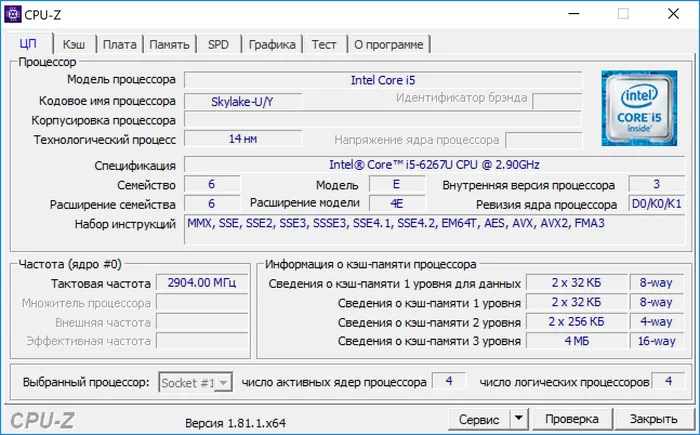The height and width of the screenshot is (435, 700).
Task: Open the Тест tab
Action: (324, 44)
